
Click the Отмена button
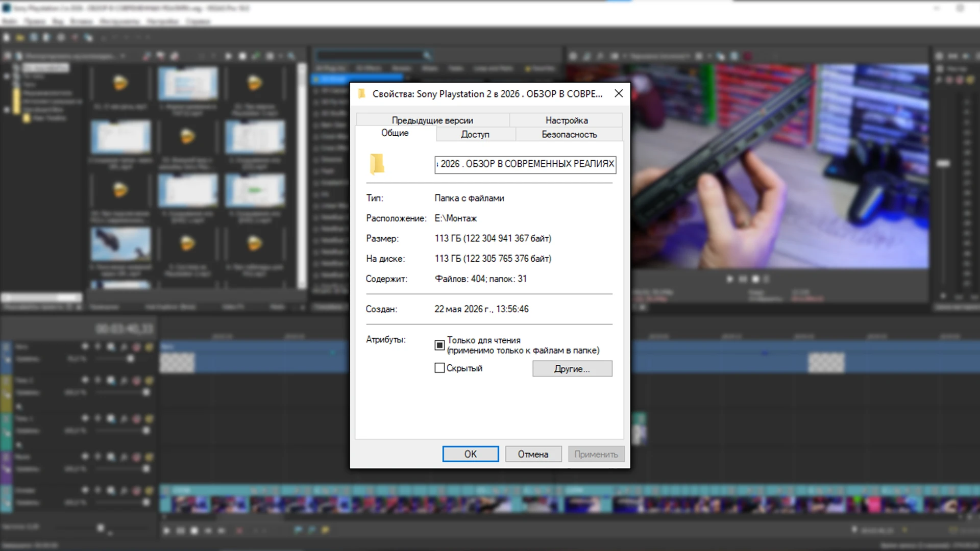coord(533,454)
